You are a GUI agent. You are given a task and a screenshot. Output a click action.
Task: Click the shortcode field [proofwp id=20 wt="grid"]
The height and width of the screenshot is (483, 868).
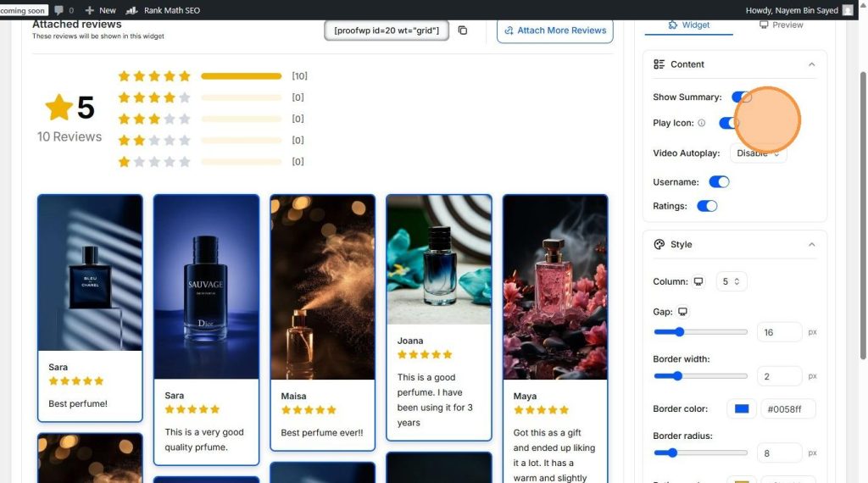tap(387, 31)
